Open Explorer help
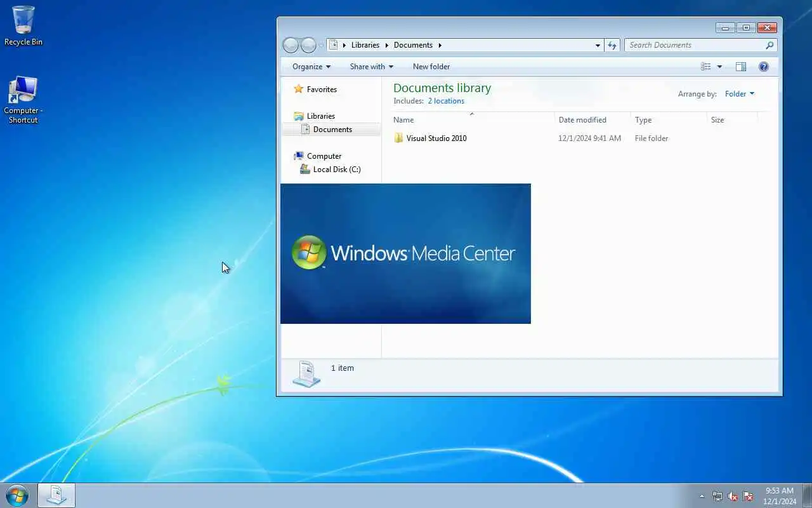Screen dimensions: 812x508 (764, 67)
